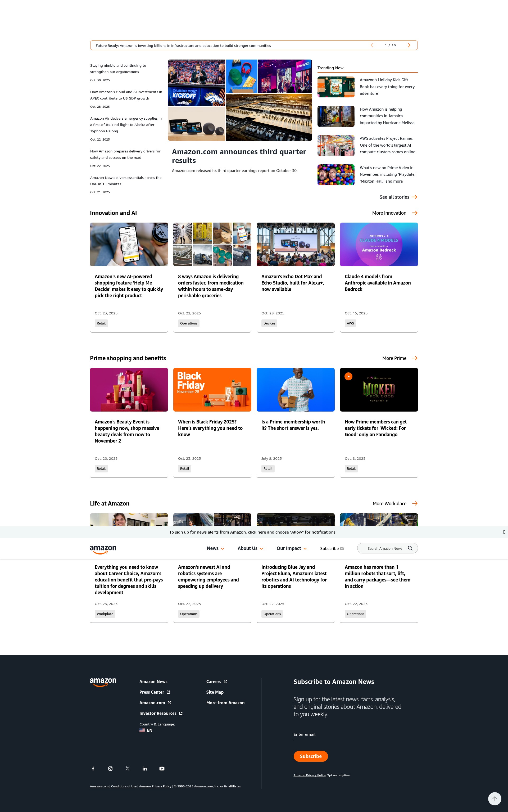Open APEC cloud and AI investments story
The image size is (508, 812).
[x=126, y=95]
